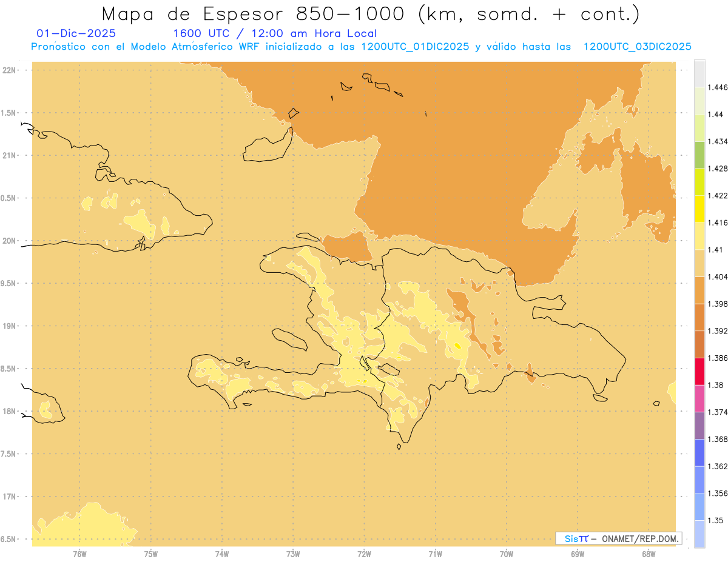Pick the pink legend swatch between 1.374 and 1.38
Image resolution: width=728 pixels, height=562 pixels.
[699, 398]
